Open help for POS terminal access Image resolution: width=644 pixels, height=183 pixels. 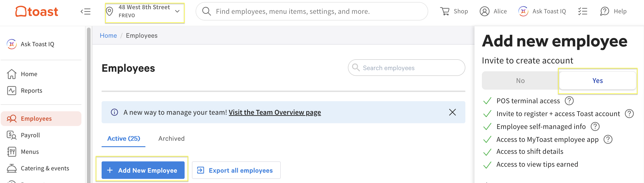click(x=569, y=101)
